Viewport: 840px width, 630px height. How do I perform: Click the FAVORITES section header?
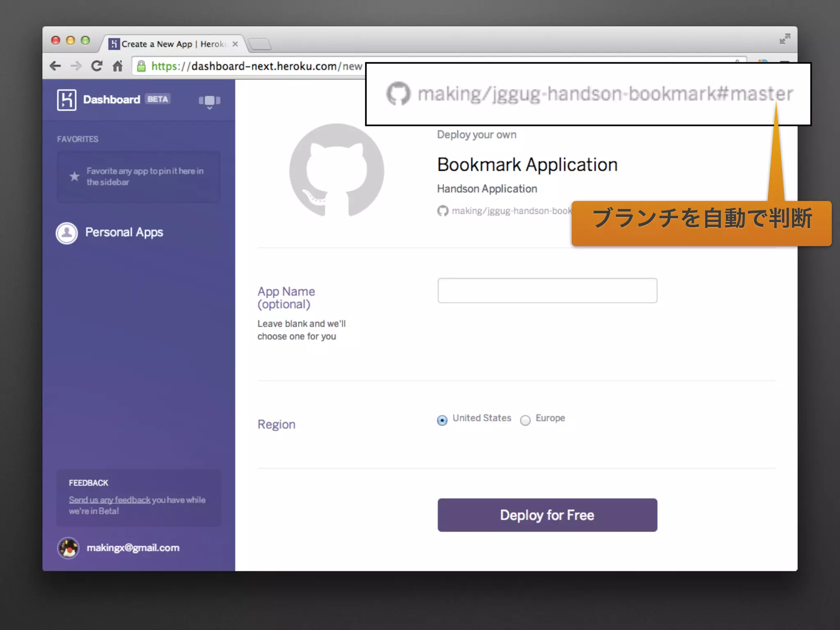click(78, 139)
